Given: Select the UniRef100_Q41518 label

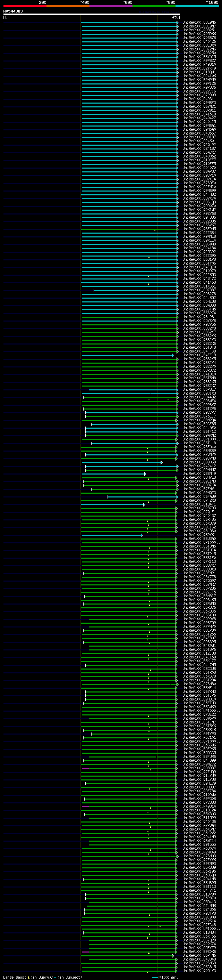Looking at the screenshot, I should tap(199, 114).
